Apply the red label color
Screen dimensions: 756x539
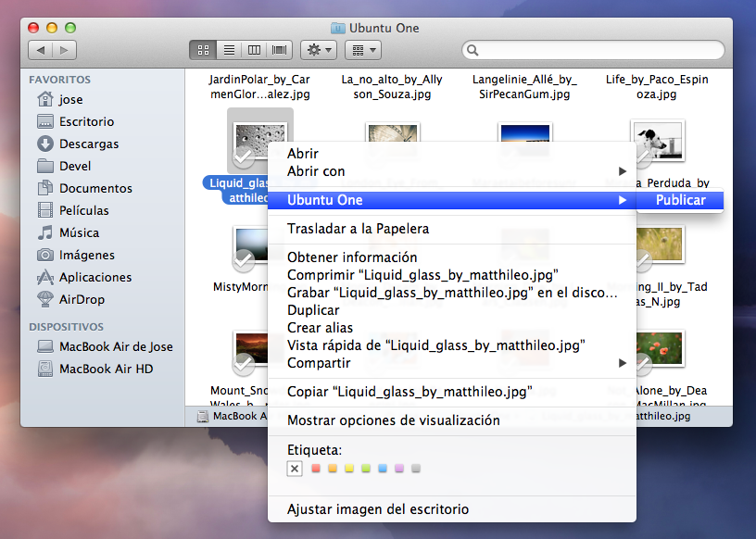316,469
